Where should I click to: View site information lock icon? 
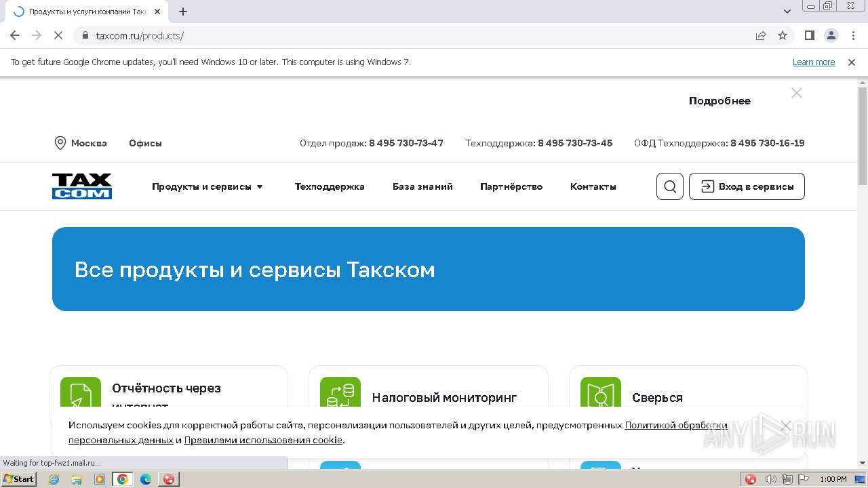(x=85, y=35)
